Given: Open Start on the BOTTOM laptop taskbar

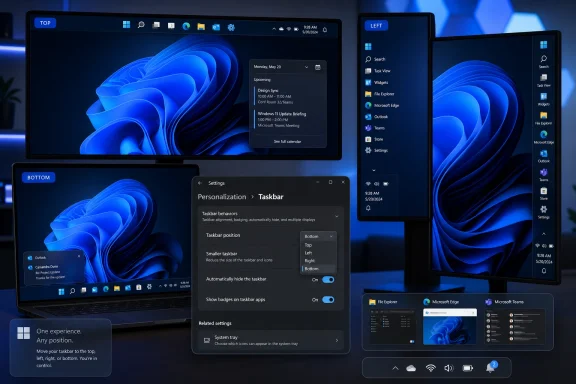Looking at the screenshot, I should click(61, 291).
